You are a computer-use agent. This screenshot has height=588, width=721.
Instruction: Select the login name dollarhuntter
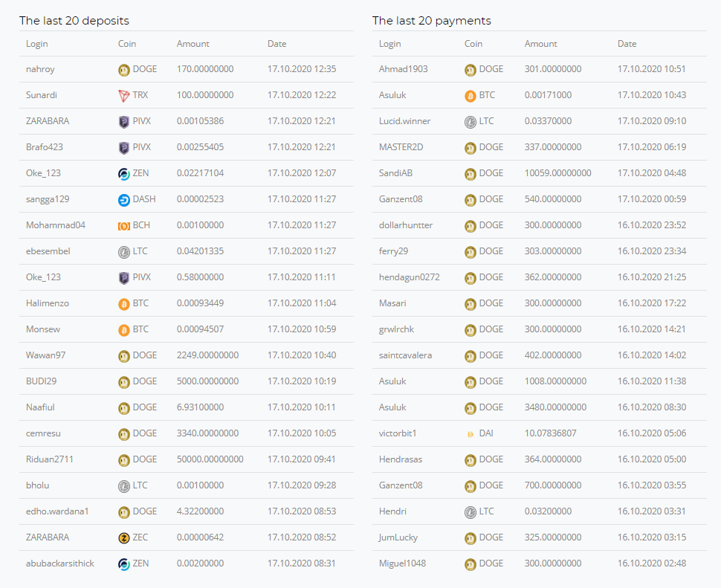point(406,225)
